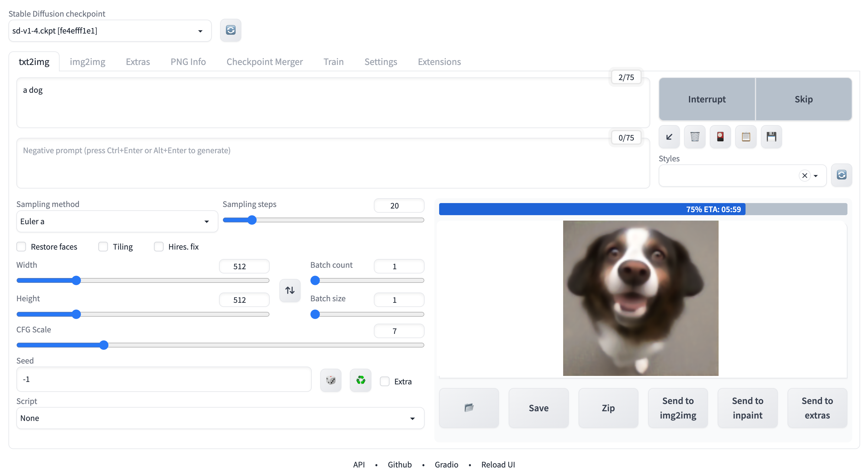868x472 pixels.
Task: Open the output folder icon button
Action: [x=469, y=408]
